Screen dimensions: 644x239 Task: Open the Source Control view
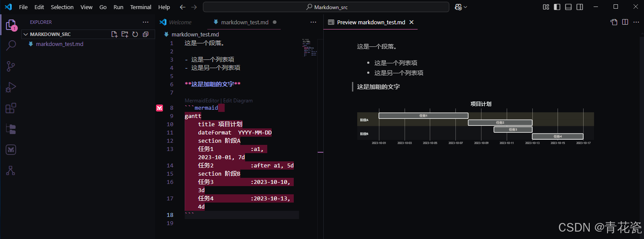[x=10, y=66]
